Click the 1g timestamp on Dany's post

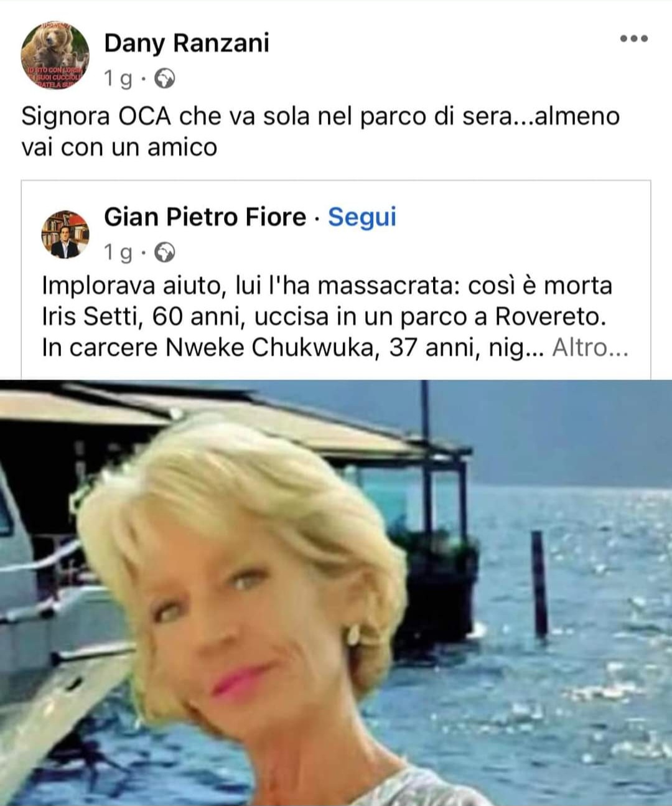[118, 79]
